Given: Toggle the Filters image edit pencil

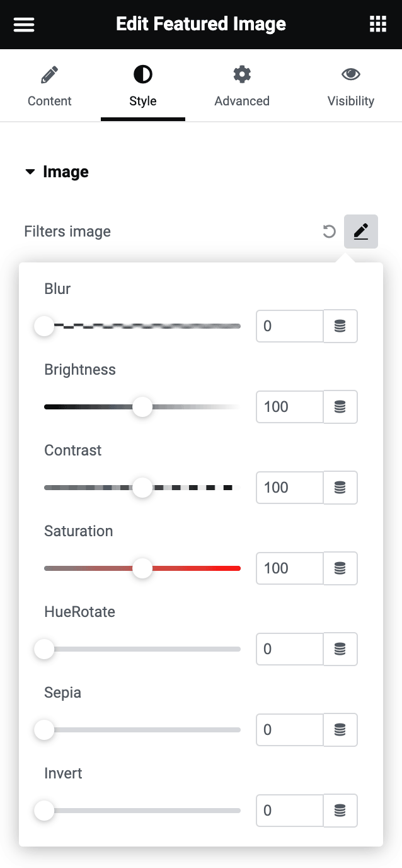Looking at the screenshot, I should (x=360, y=232).
